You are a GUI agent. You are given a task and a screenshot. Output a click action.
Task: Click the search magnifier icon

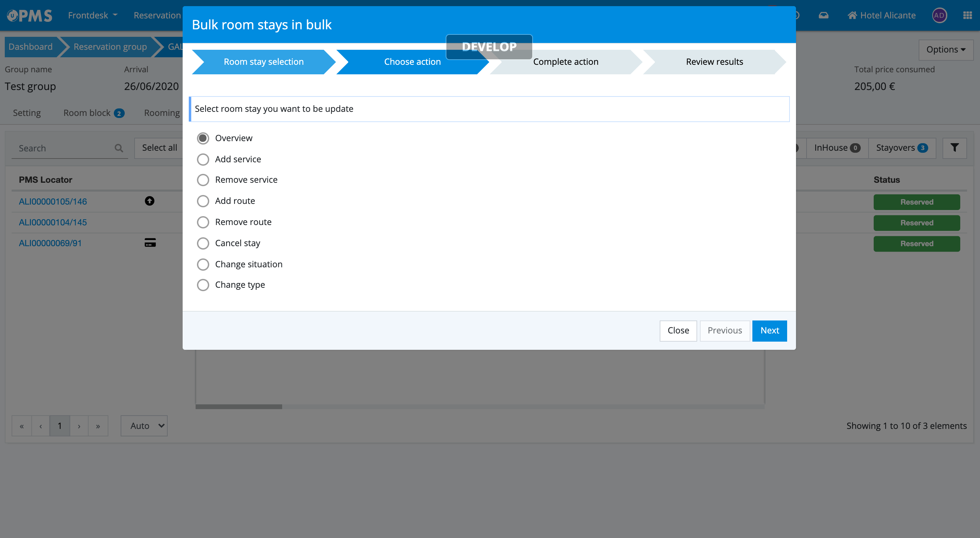tap(119, 148)
